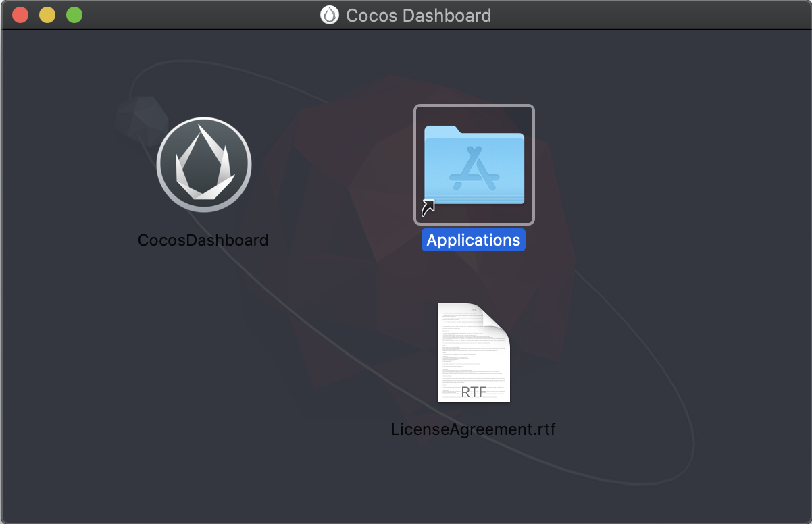Screen dimensions: 812x524
Task: Click the Cocos drop icon in title bar
Action: tap(329, 15)
